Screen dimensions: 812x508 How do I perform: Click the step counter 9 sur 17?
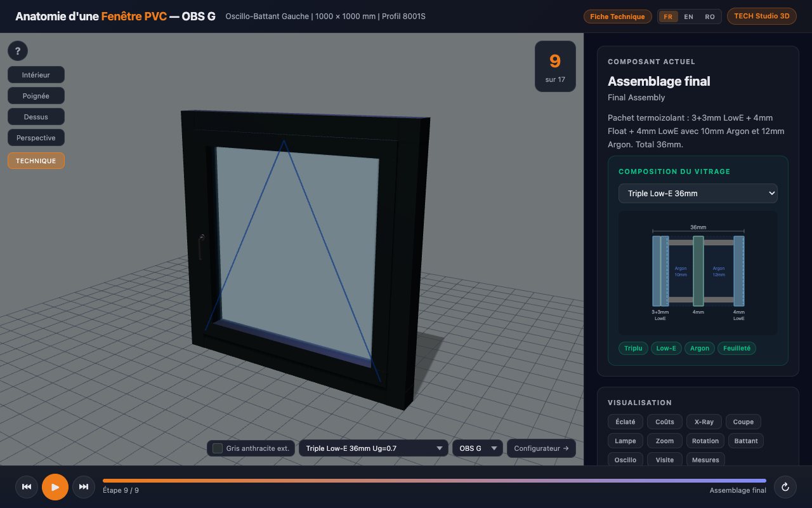pyautogui.click(x=555, y=67)
